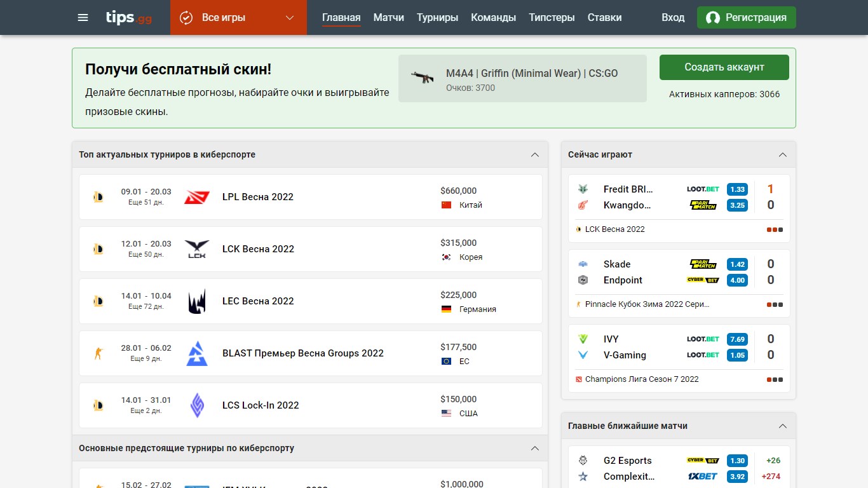Open the LCK Весна 2022 tournament
868x488 pixels.
pos(310,249)
